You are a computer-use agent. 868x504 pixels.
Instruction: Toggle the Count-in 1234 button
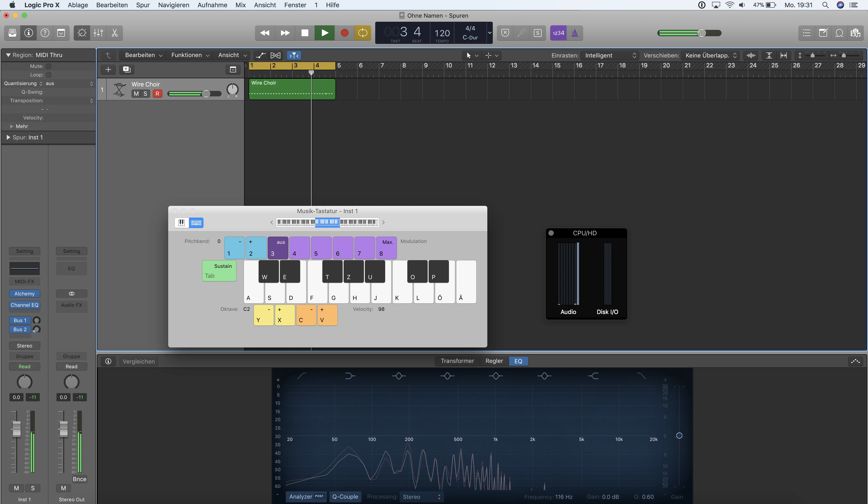pos(558,33)
